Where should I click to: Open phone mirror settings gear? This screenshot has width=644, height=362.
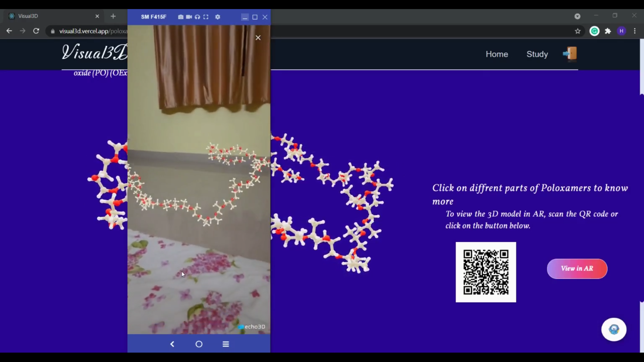[x=218, y=17]
